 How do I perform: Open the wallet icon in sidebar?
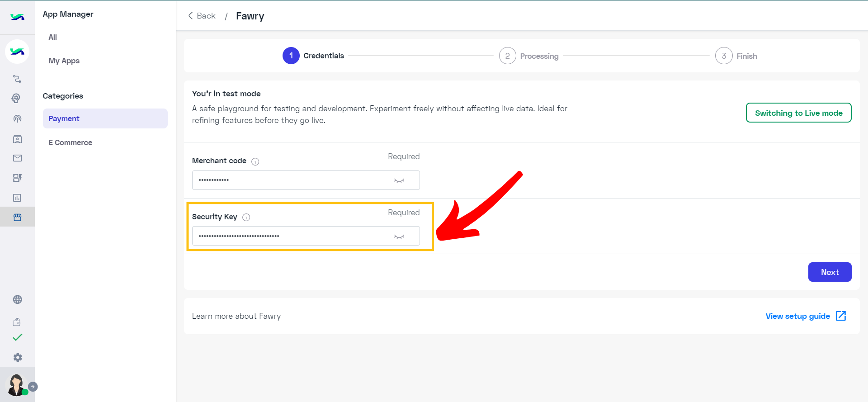(17, 322)
